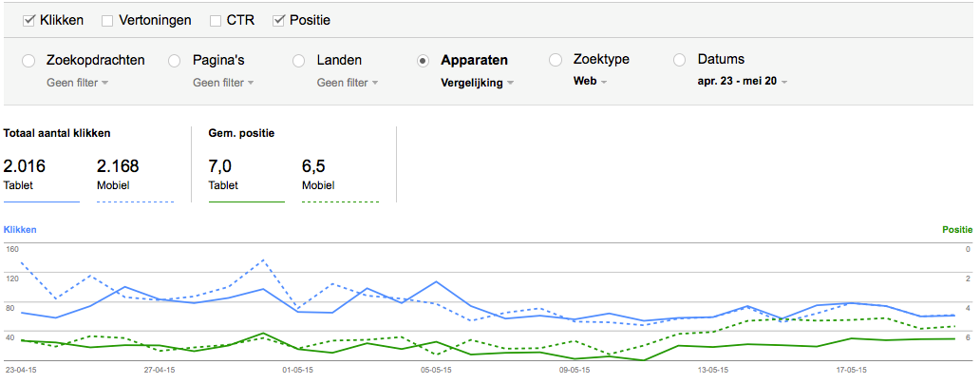Click the dashed green Mobiel position legend line
Image resolution: width=980 pixels, height=384 pixels.
(x=341, y=202)
